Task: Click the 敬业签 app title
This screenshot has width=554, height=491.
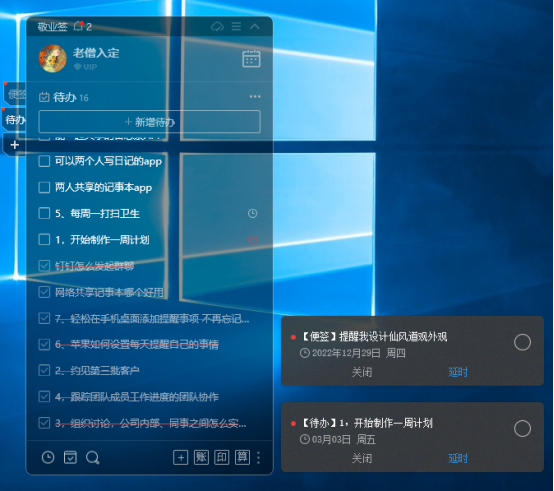Action: click(52, 26)
